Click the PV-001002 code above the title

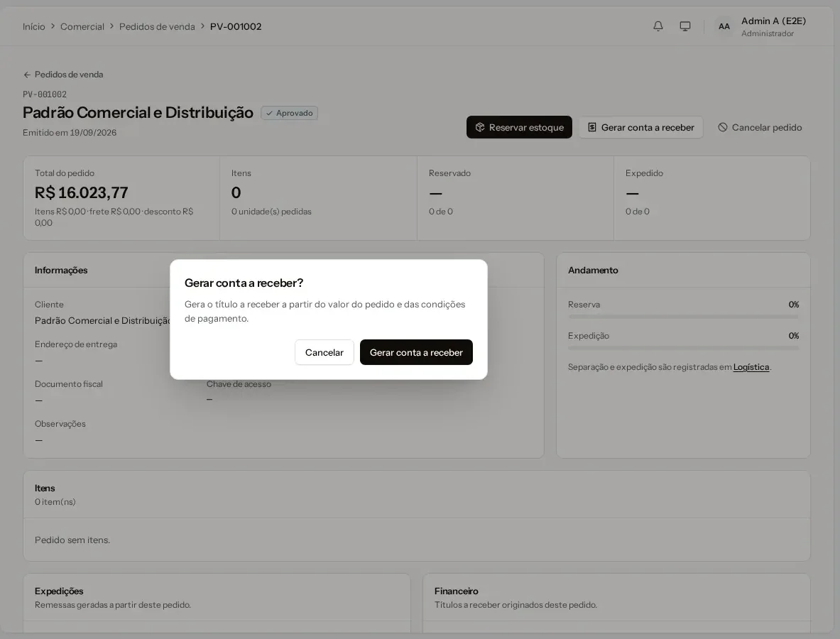tap(45, 94)
